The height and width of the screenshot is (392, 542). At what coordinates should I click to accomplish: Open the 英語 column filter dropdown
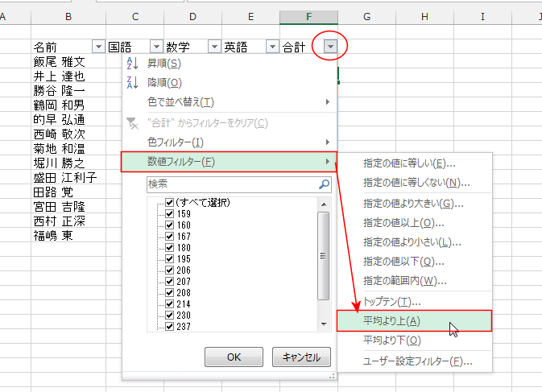click(273, 46)
